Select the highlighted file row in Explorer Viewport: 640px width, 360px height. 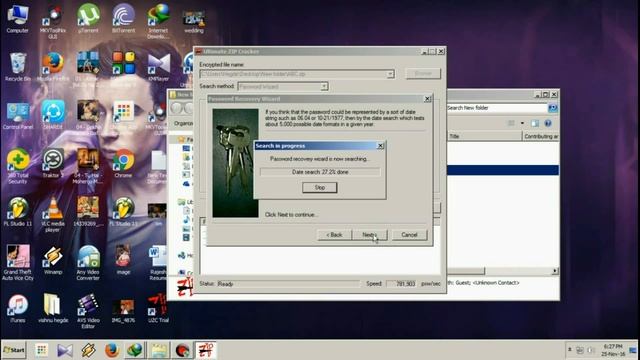point(503,170)
